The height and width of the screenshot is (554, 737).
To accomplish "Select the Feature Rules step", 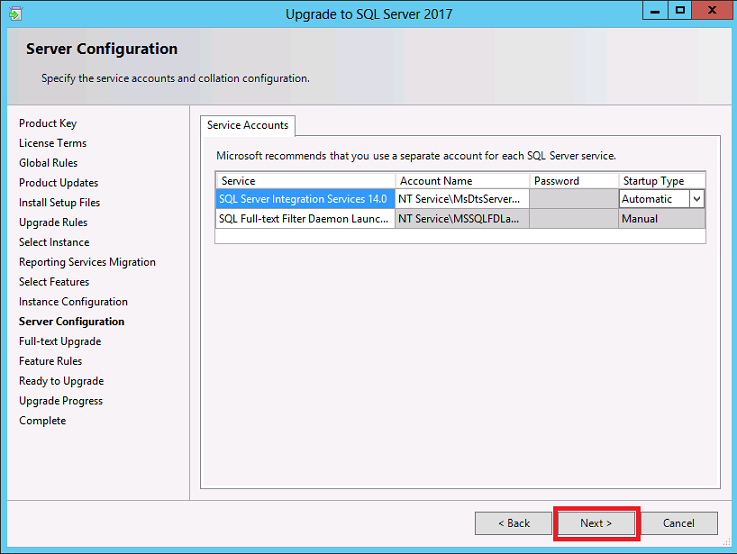I will [51, 361].
